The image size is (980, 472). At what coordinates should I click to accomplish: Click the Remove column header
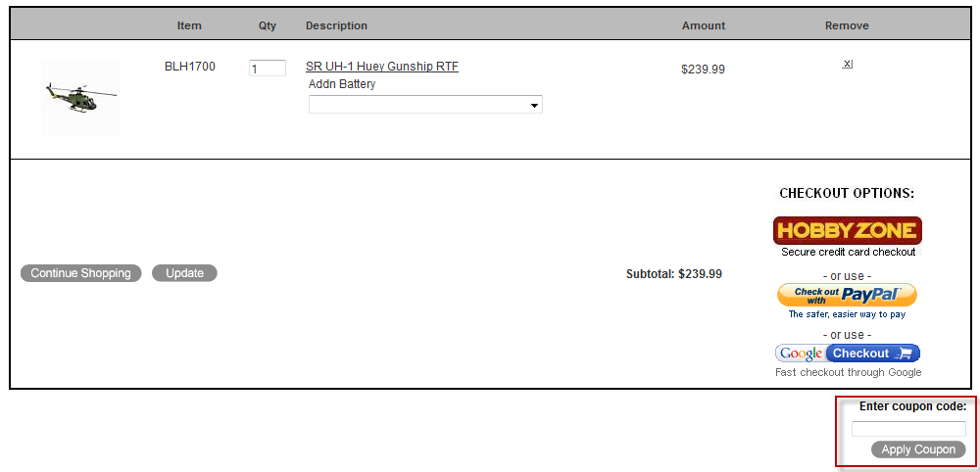pos(847,25)
